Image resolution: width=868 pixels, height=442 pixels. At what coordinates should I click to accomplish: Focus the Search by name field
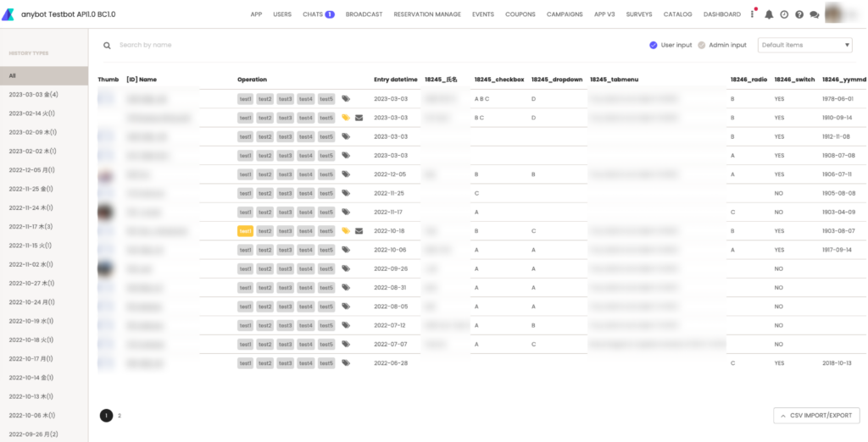tap(212, 45)
